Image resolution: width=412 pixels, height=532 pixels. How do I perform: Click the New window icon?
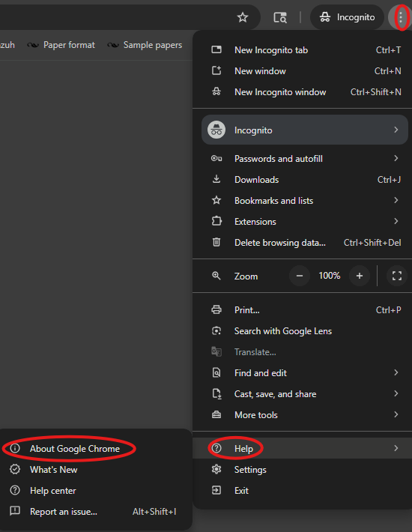pos(216,70)
